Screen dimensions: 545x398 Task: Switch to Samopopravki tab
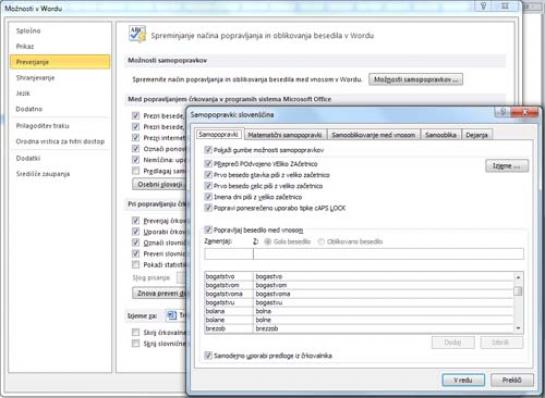pyautogui.click(x=219, y=134)
